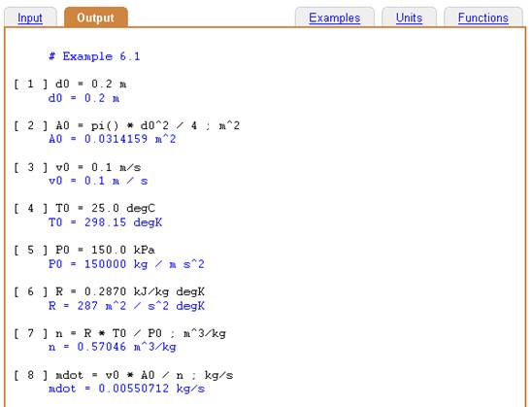
Task: Click input line 5 'P0 = 150.0 kPa'
Action: pos(84,251)
